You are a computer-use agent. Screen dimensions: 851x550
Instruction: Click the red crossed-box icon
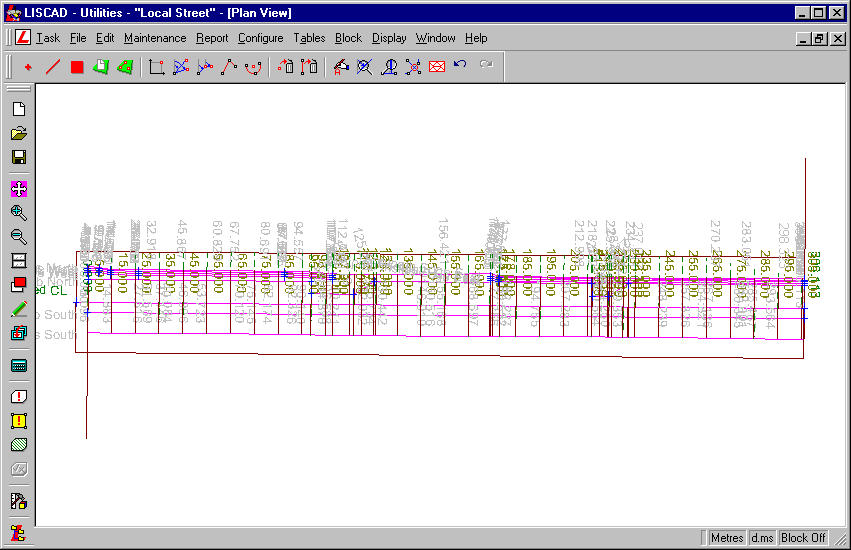click(437, 67)
